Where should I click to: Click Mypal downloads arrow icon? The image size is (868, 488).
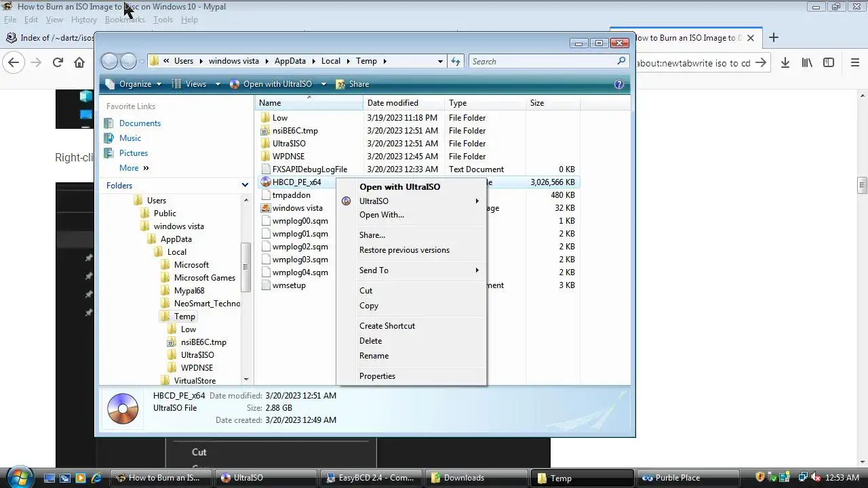785,62
